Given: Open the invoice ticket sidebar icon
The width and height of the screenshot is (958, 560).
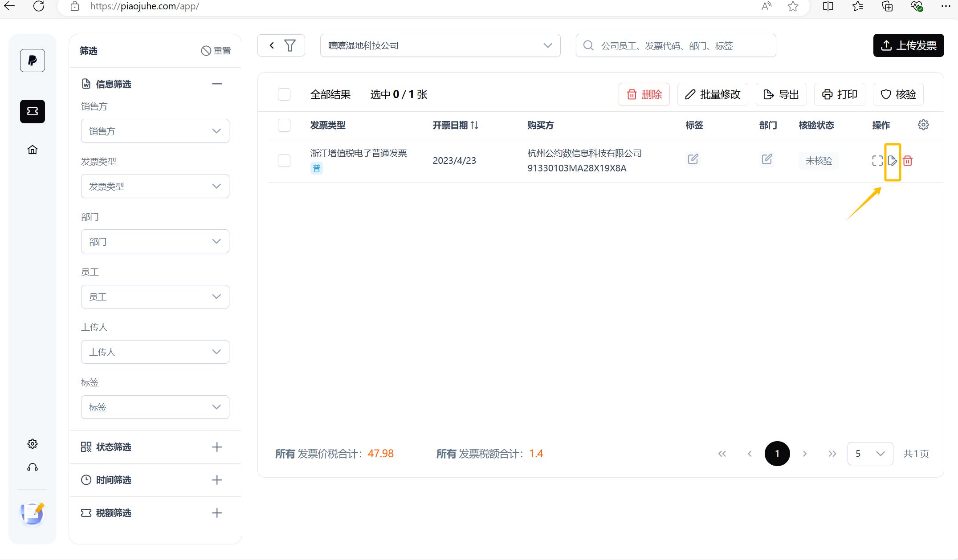Looking at the screenshot, I should (x=32, y=111).
